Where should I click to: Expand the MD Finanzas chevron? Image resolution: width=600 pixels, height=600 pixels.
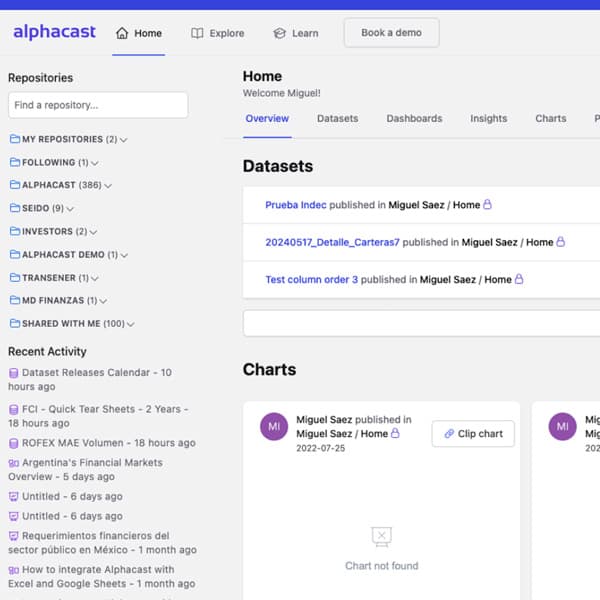coord(103,302)
